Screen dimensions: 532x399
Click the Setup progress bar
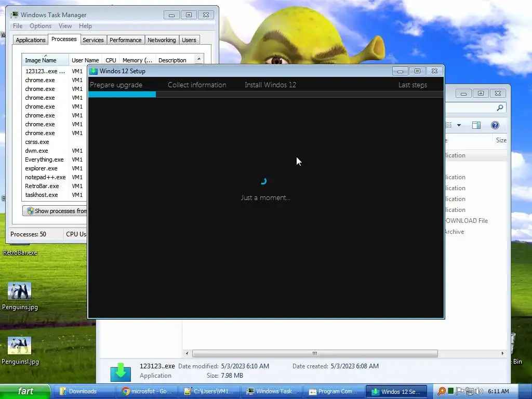click(x=265, y=95)
